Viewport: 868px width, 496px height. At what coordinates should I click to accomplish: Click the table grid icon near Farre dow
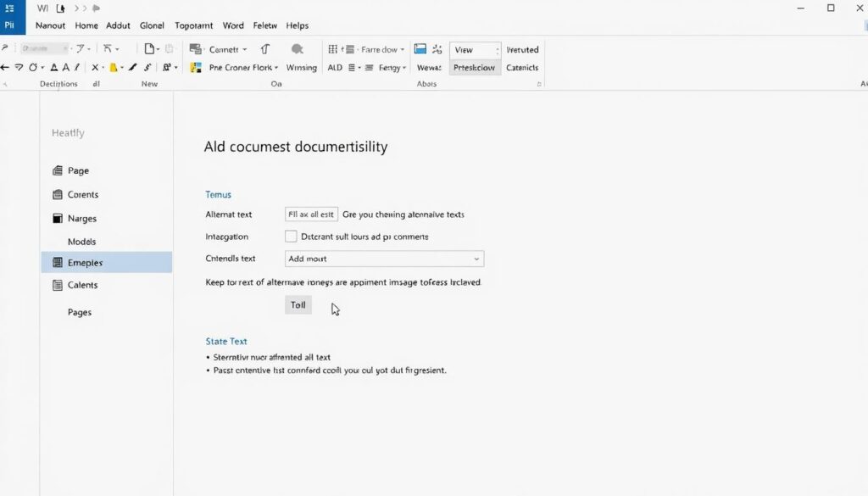point(333,49)
